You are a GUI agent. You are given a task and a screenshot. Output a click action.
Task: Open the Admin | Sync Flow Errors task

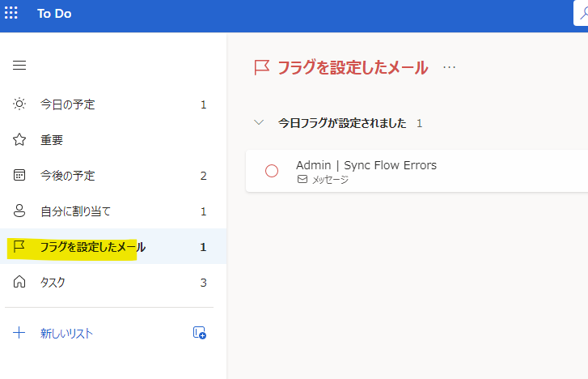tap(417, 171)
